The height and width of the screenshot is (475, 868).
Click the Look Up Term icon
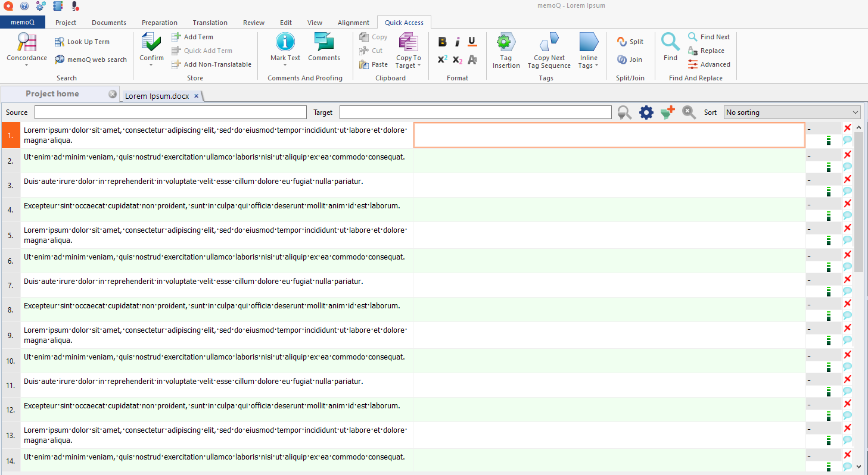tap(60, 42)
